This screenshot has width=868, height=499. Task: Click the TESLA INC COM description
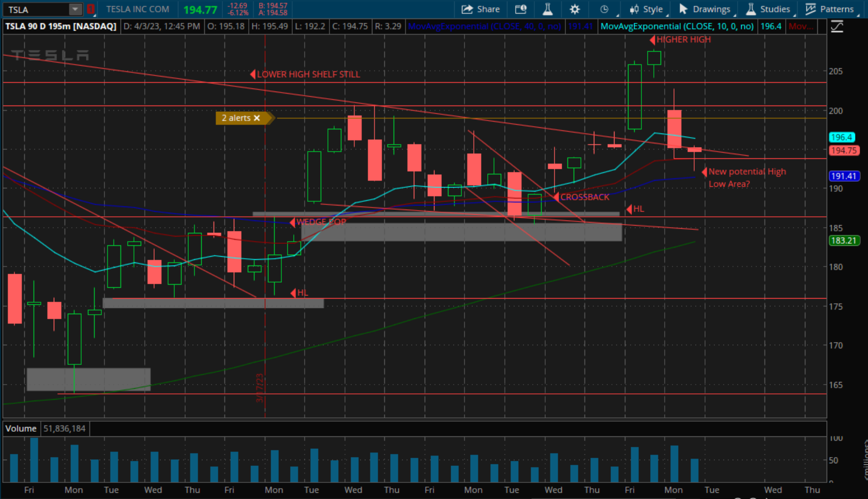pos(138,9)
